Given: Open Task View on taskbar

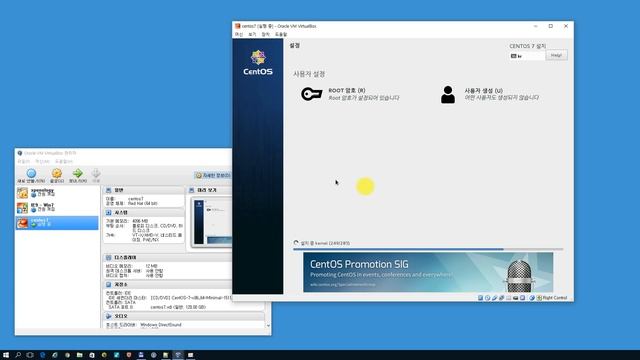Looking at the screenshot, I should [x=30, y=355].
